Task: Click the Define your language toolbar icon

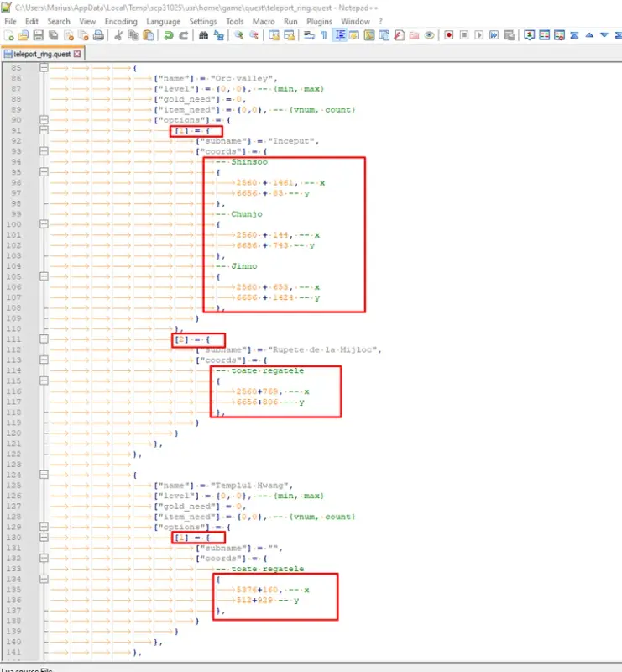Action: pyautogui.click(x=354, y=35)
